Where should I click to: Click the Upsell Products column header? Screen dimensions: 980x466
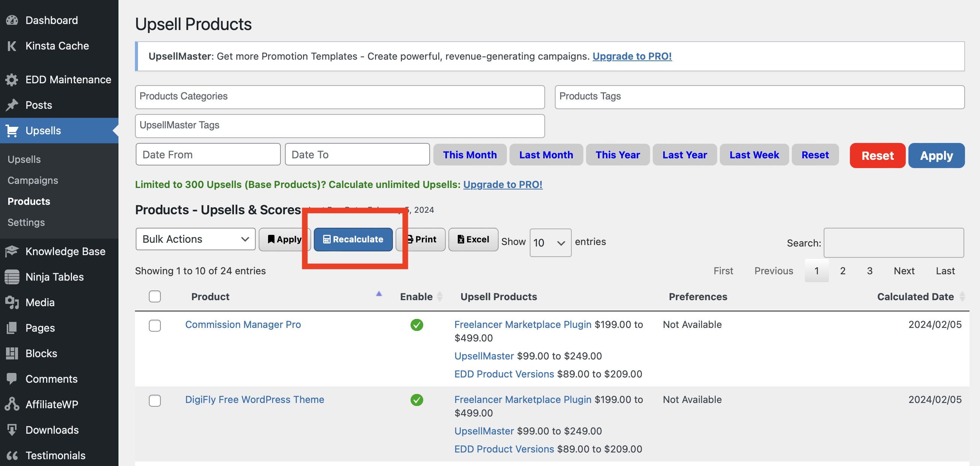tap(498, 296)
